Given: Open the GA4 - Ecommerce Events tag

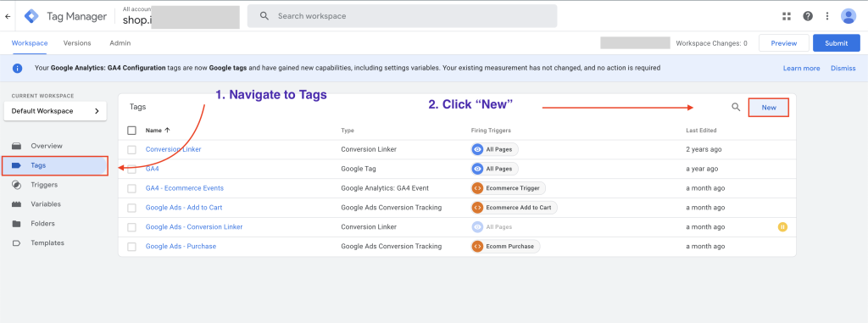Looking at the screenshot, I should tap(184, 188).
